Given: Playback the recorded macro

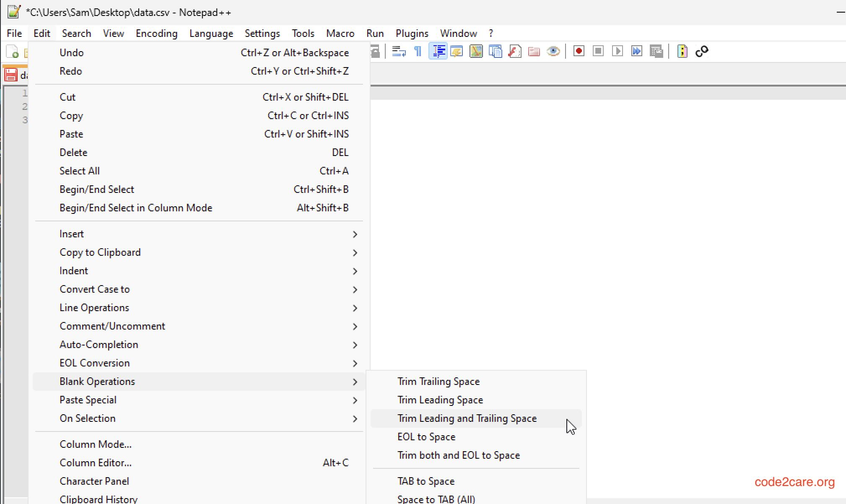Looking at the screenshot, I should coord(618,51).
